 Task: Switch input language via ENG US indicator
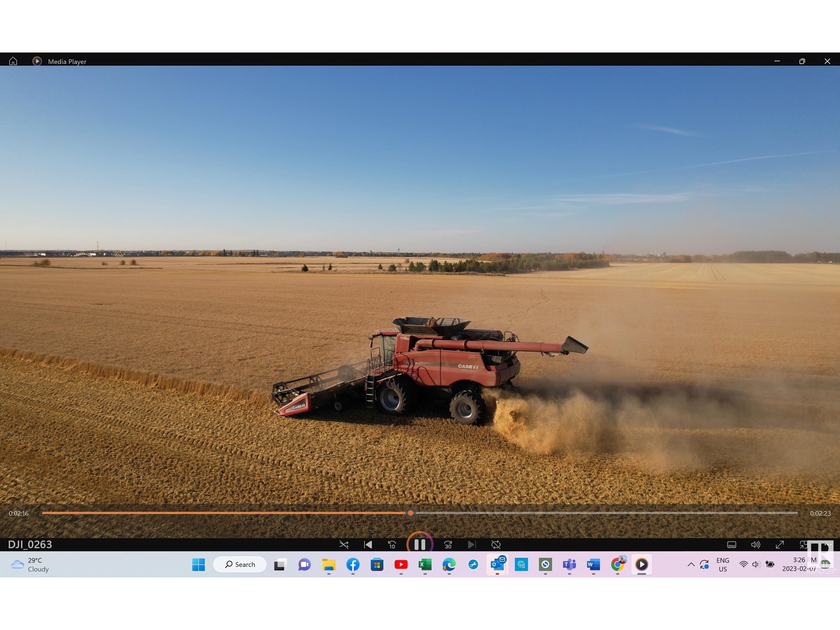click(x=723, y=565)
